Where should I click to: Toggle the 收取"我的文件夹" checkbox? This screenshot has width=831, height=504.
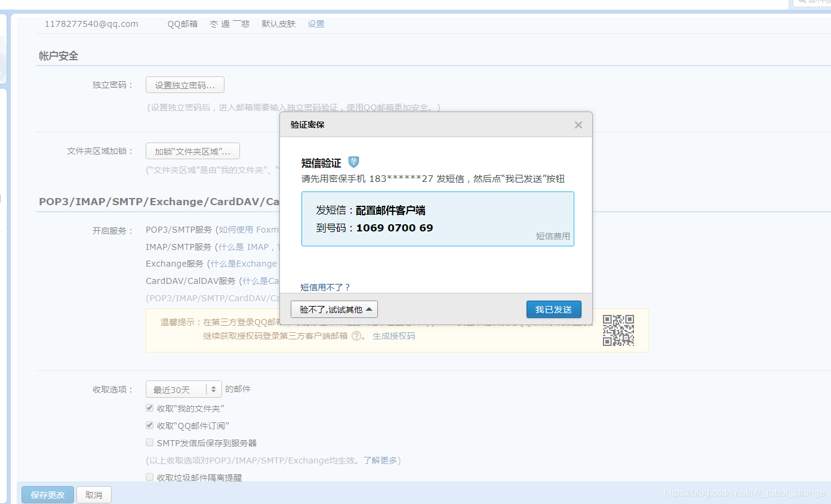click(150, 408)
